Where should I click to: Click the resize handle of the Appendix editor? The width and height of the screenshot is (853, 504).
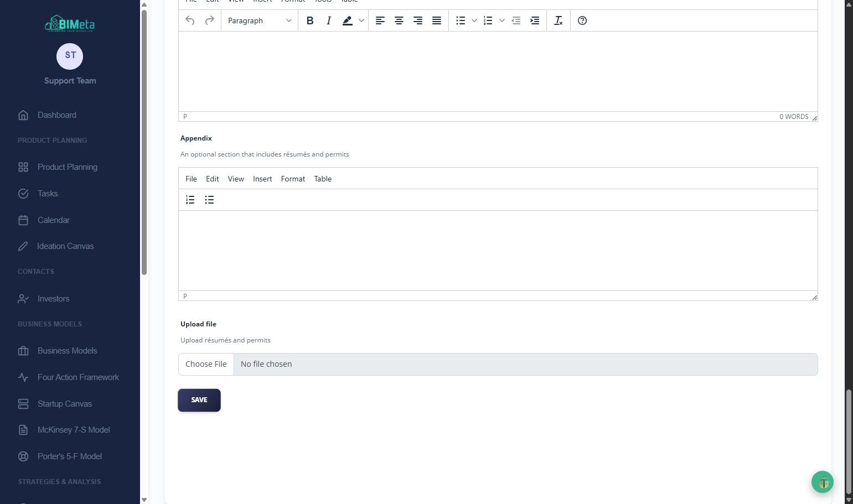(x=814, y=297)
